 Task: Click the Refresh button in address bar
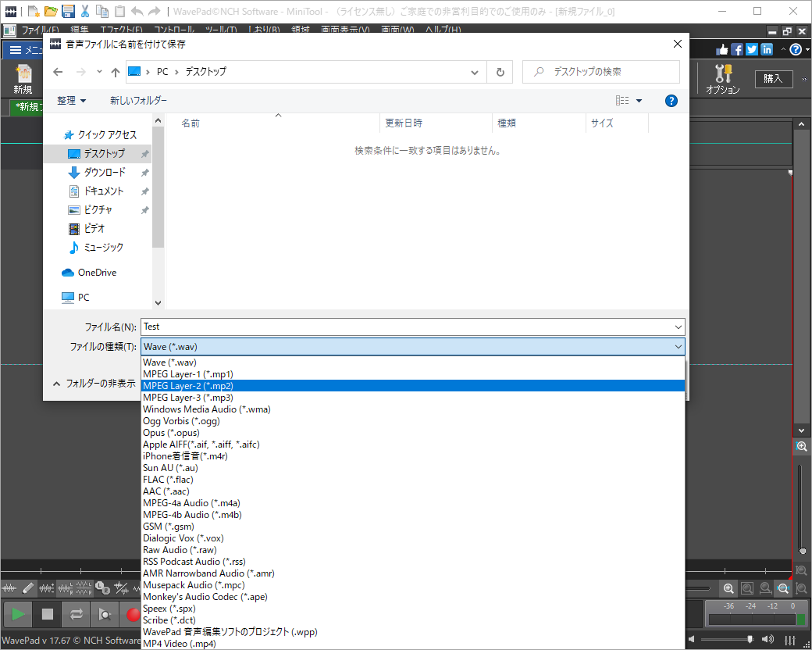click(500, 72)
